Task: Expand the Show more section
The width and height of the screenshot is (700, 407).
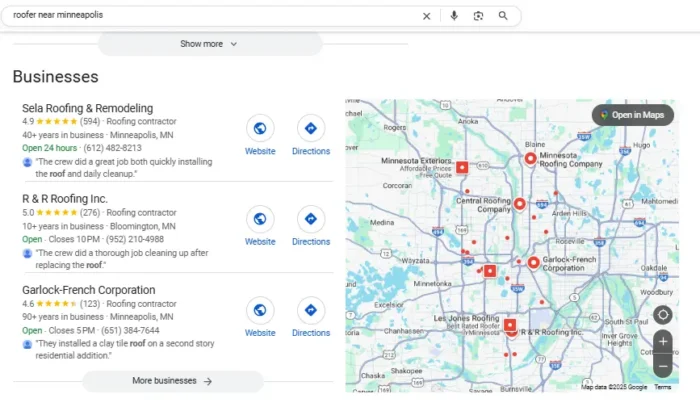Action: click(209, 44)
